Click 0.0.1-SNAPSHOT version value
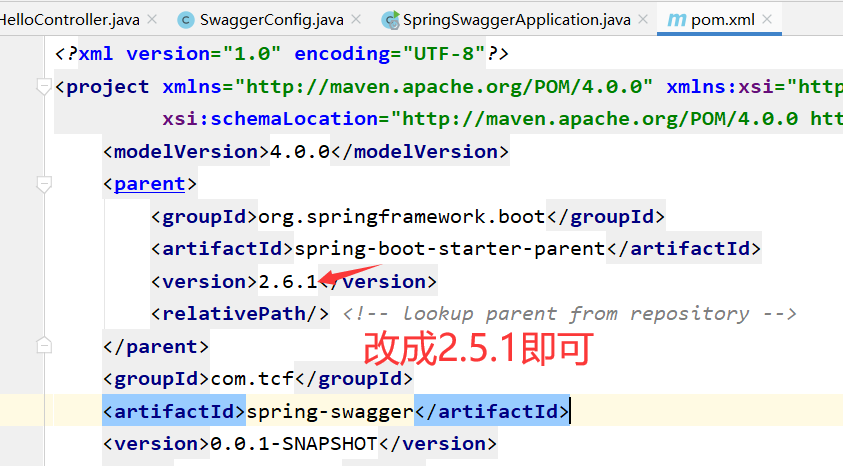The width and height of the screenshot is (843, 466). click(x=294, y=444)
